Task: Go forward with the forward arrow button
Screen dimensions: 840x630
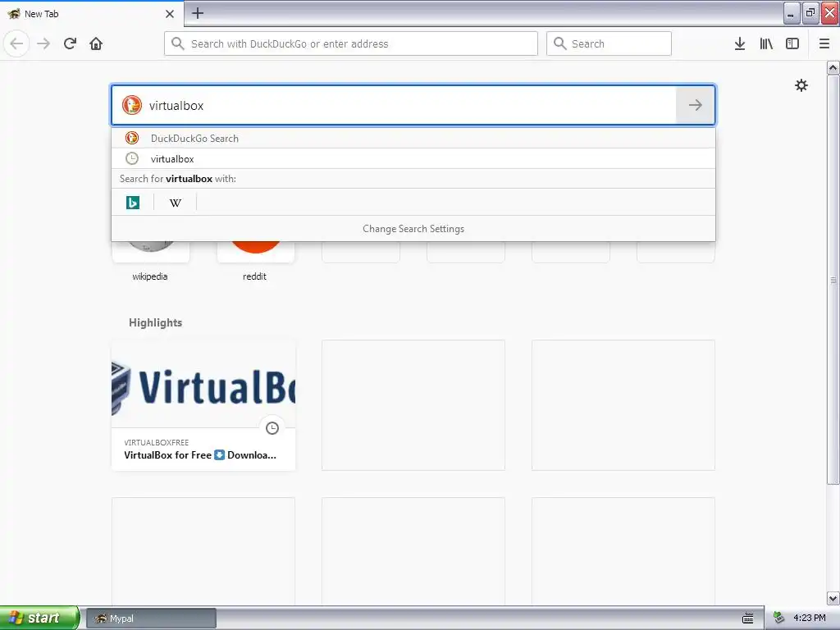Action: coord(43,43)
